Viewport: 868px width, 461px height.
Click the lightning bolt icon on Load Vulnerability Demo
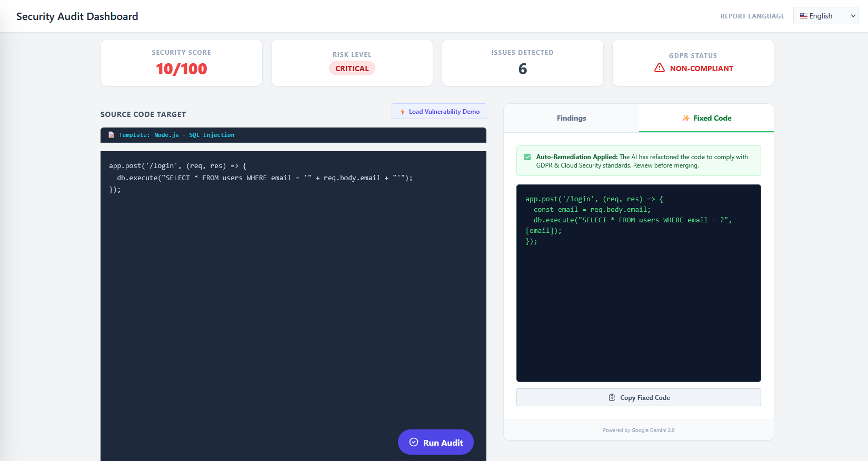403,112
